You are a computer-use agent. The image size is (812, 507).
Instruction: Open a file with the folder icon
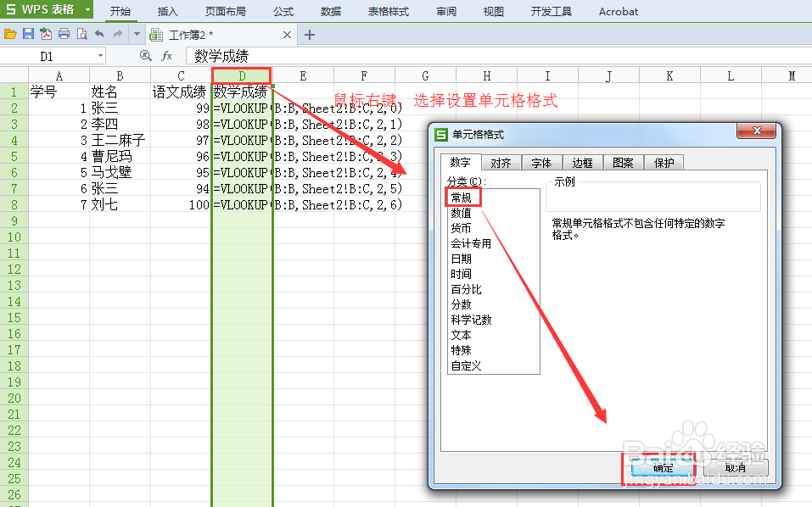(10, 33)
